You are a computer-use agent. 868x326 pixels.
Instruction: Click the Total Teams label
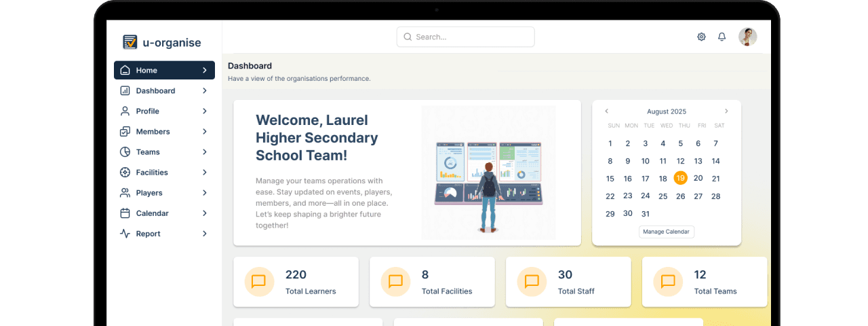point(715,291)
